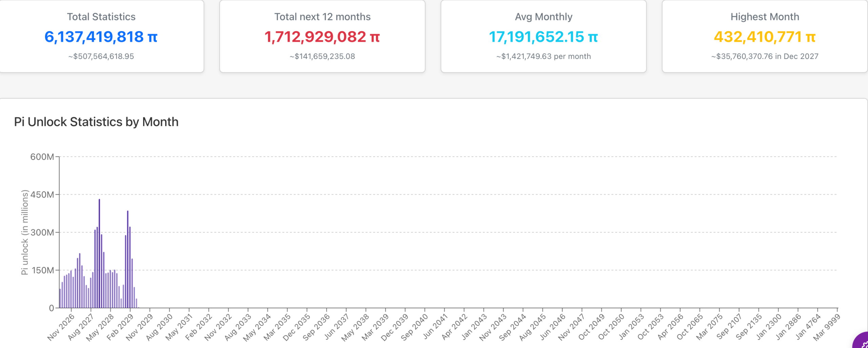The height and width of the screenshot is (348, 868).
Task: Click the text ~$507,564,618.95
Action: (x=101, y=56)
